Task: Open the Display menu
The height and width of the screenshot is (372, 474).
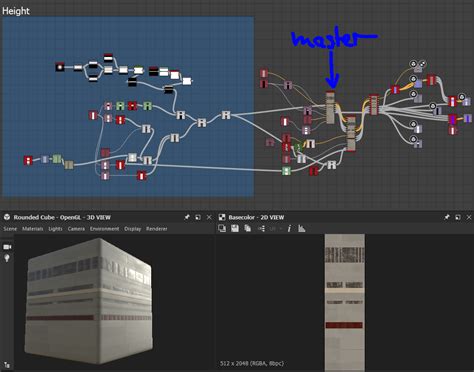Action: pos(133,229)
